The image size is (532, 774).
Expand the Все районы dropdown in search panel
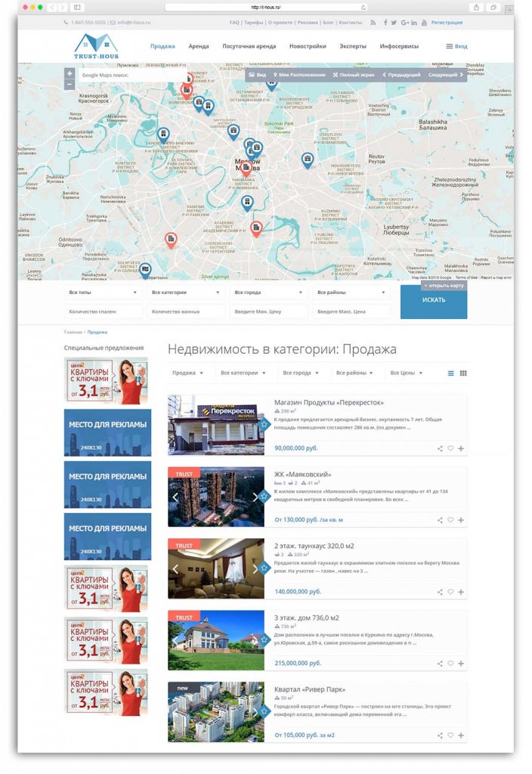351,293
